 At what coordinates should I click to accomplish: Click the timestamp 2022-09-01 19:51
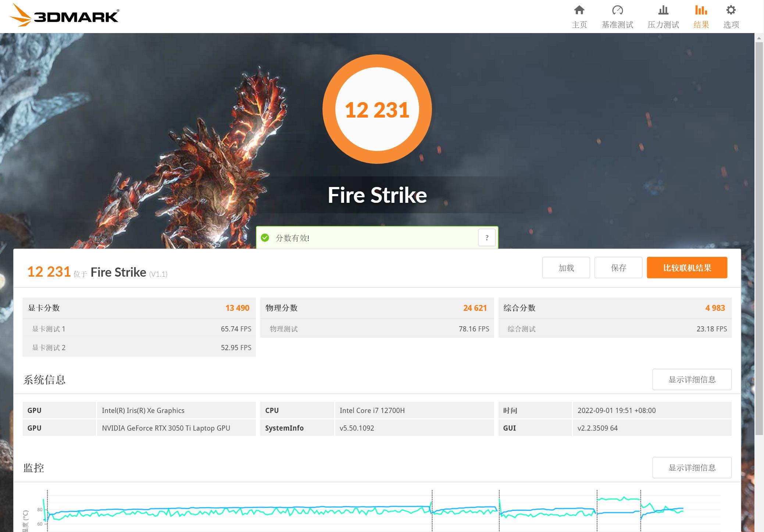click(x=617, y=410)
